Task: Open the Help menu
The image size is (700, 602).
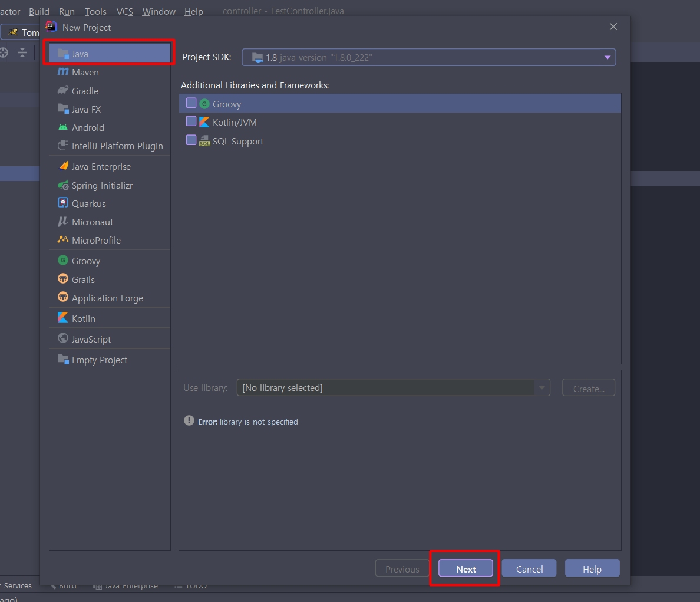Action: point(194,11)
